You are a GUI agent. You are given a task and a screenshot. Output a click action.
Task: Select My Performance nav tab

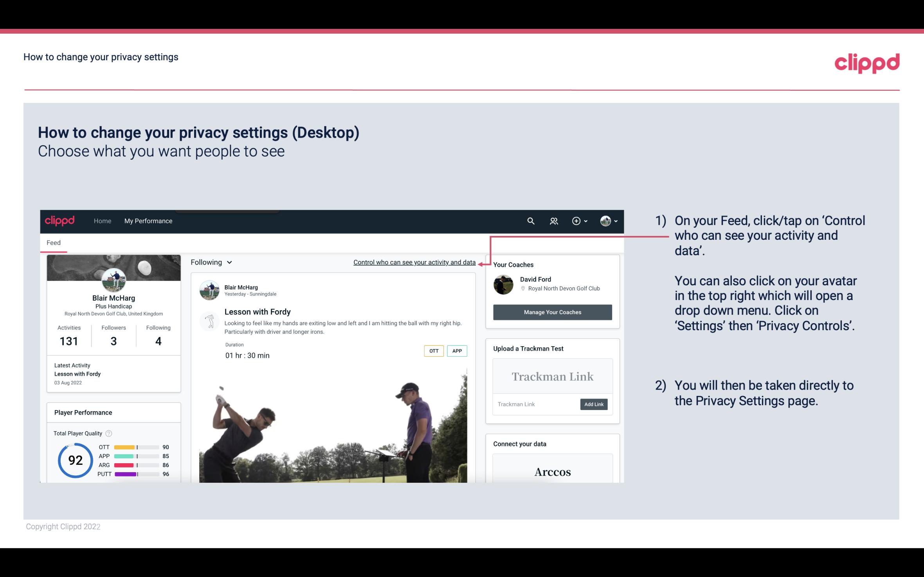point(148,221)
